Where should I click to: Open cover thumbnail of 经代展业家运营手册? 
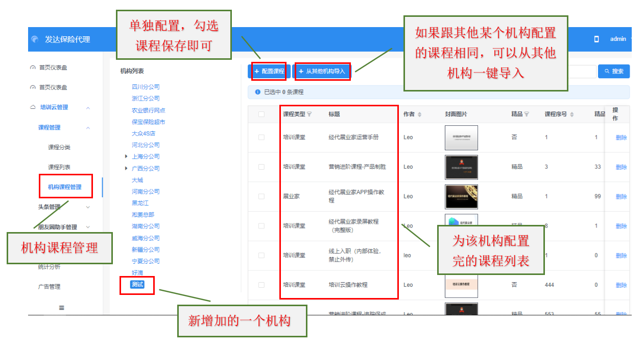point(461,137)
